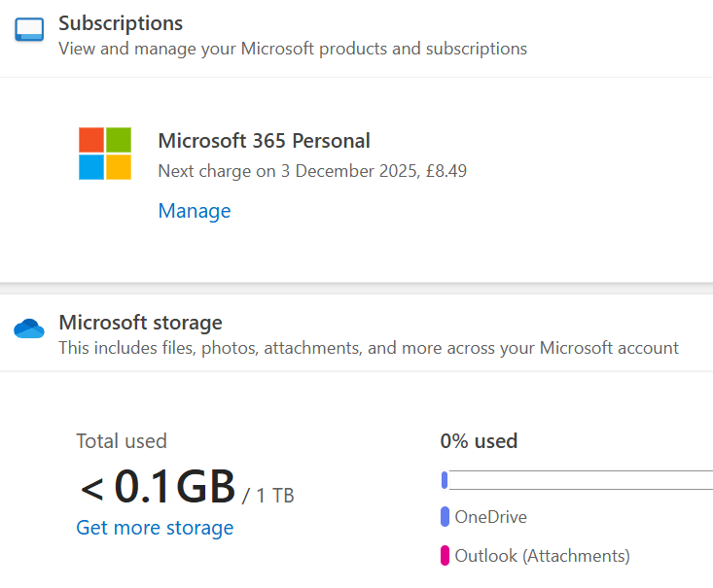713x588 pixels.
Task: Open the Subscriptions section heading
Action: tap(121, 23)
